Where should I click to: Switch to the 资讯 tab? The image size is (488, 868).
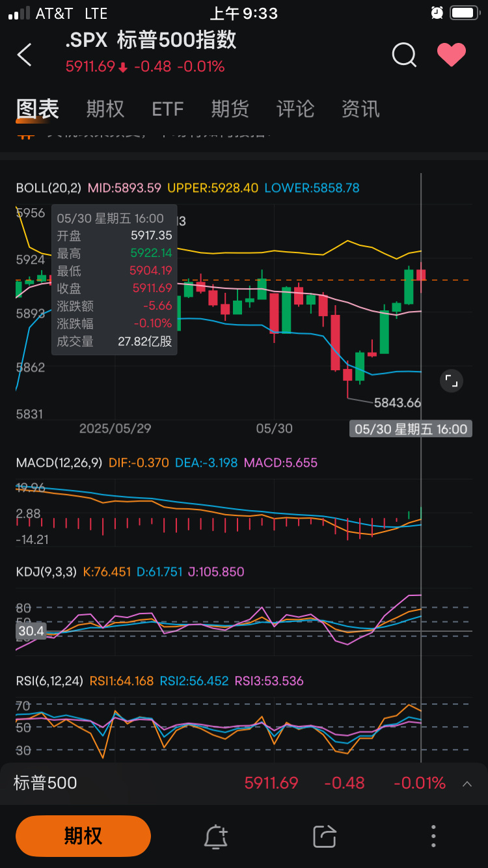click(360, 109)
